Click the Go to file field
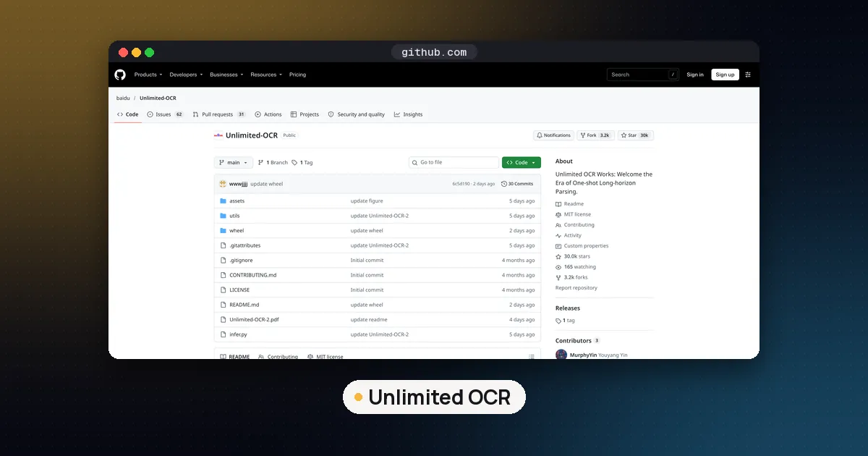Image resolution: width=868 pixels, height=456 pixels. 454,163
